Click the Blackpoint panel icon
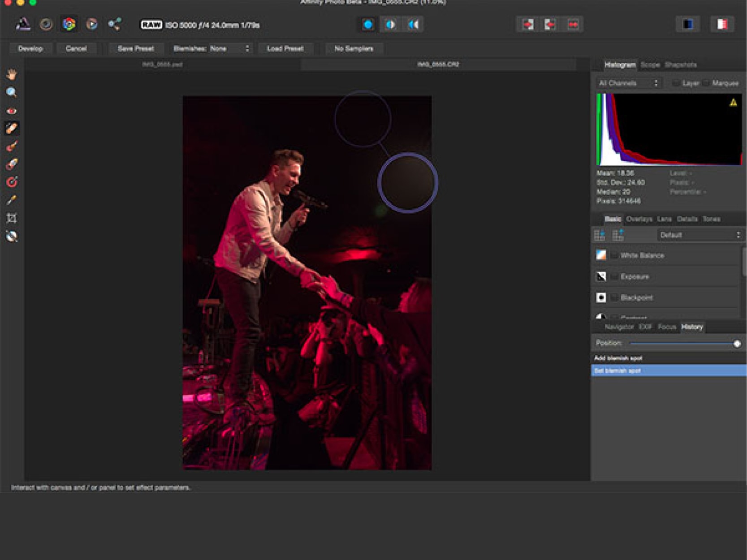The image size is (747, 560). pos(601,297)
